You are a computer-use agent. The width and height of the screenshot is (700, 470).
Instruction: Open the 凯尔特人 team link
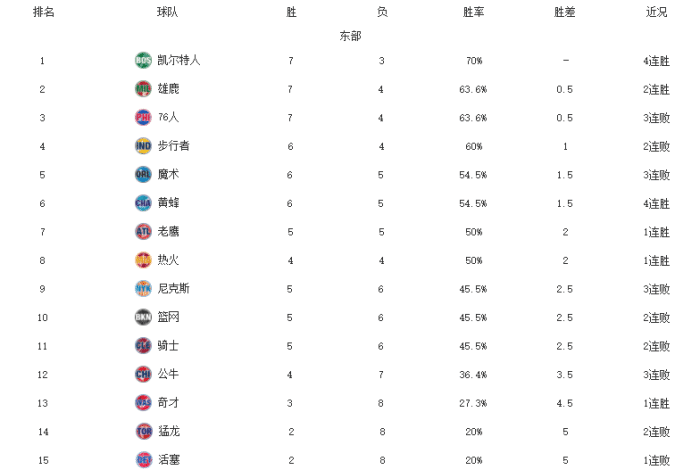click(x=179, y=60)
